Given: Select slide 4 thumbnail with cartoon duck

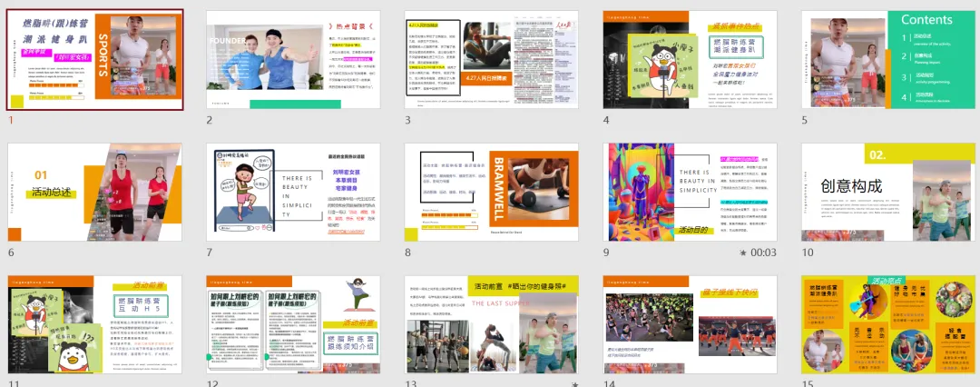Looking at the screenshot, I should [691, 59].
